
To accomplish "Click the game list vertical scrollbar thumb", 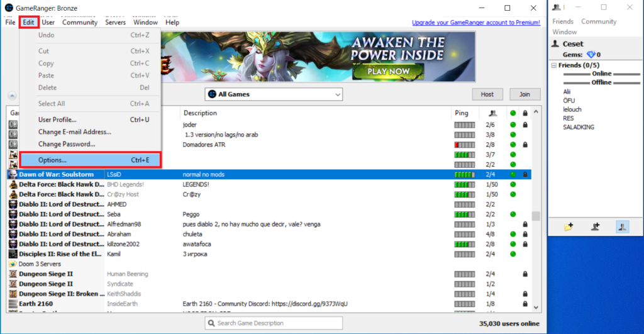I will coord(536,216).
